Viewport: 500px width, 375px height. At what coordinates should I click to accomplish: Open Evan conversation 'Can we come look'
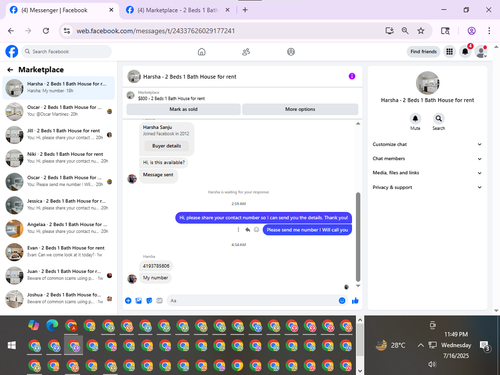click(59, 252)
